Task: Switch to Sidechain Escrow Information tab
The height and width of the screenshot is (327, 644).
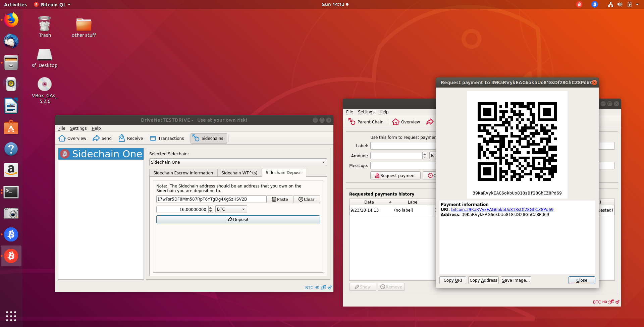Action: tap(183, 173)
